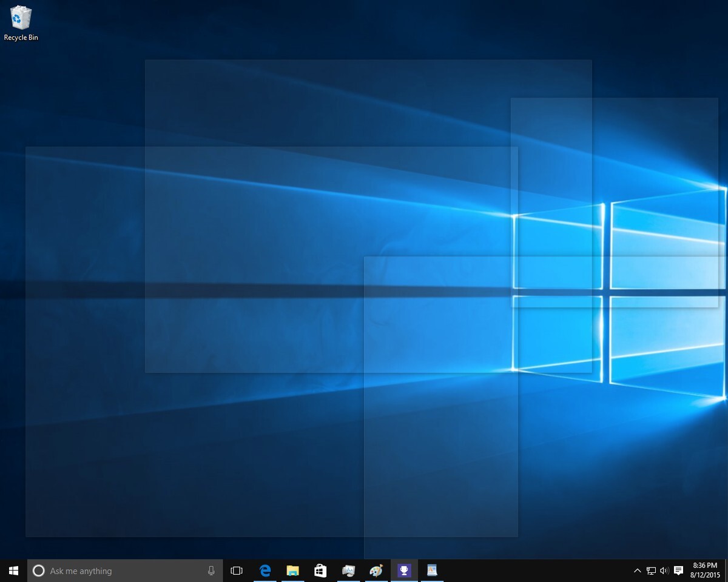Select the Recycle Bin label text
The image size is (728, 582).
click(21, 37)
